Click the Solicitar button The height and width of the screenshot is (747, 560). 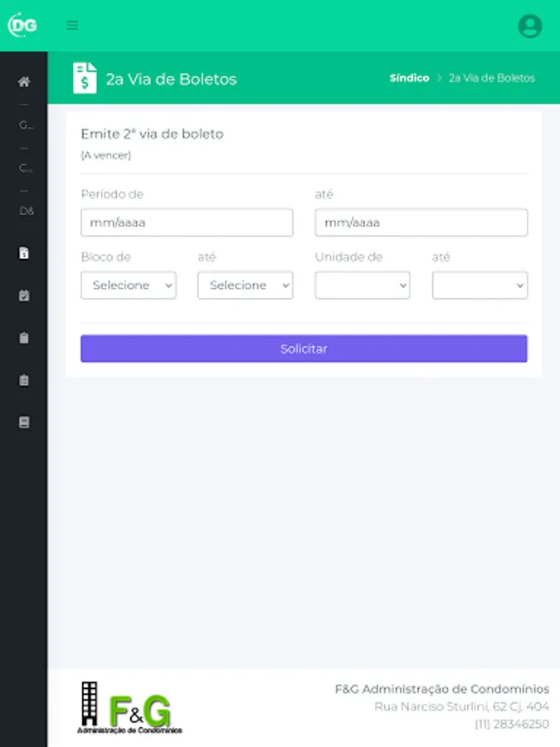(304, 349)
